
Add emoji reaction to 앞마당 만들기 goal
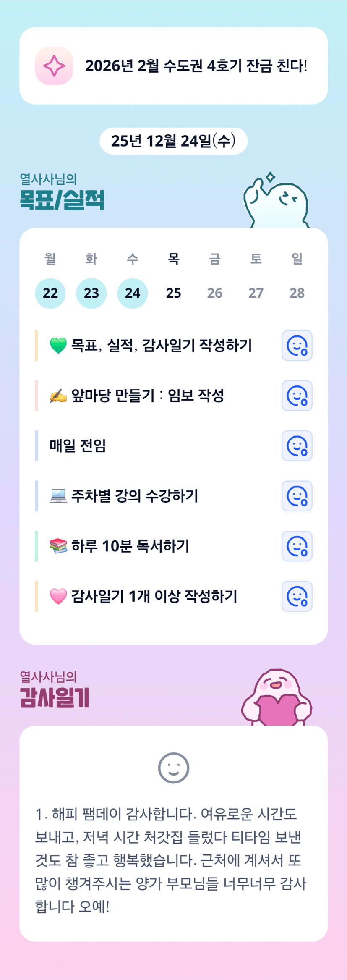pyautogui.click(x=297, y=396)
